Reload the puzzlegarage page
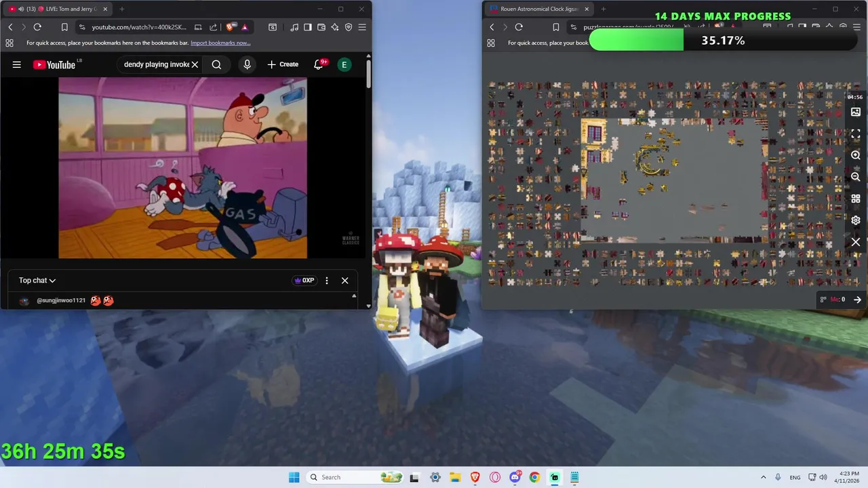 pyautogui.click(x=519, y=27)
